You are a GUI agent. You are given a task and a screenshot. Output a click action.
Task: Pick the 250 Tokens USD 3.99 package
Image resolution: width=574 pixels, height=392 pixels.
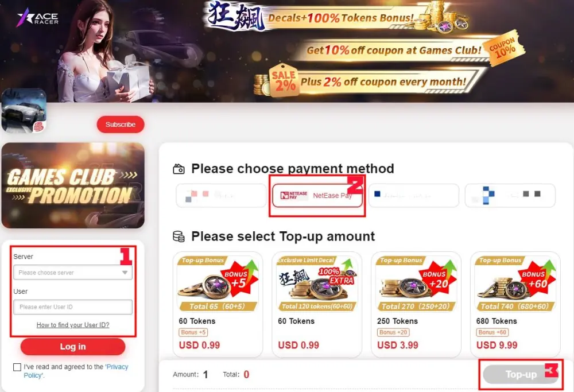click(416, 305)
